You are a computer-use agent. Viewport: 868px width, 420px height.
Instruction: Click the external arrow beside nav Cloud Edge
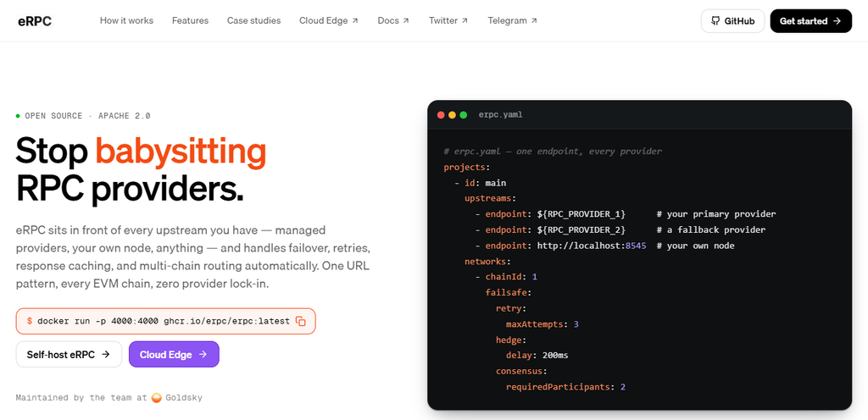(355, 21)
